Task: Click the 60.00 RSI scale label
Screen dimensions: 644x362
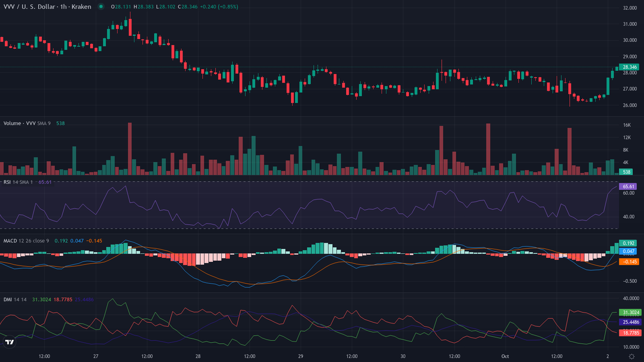Action: (x=628, y=193)
